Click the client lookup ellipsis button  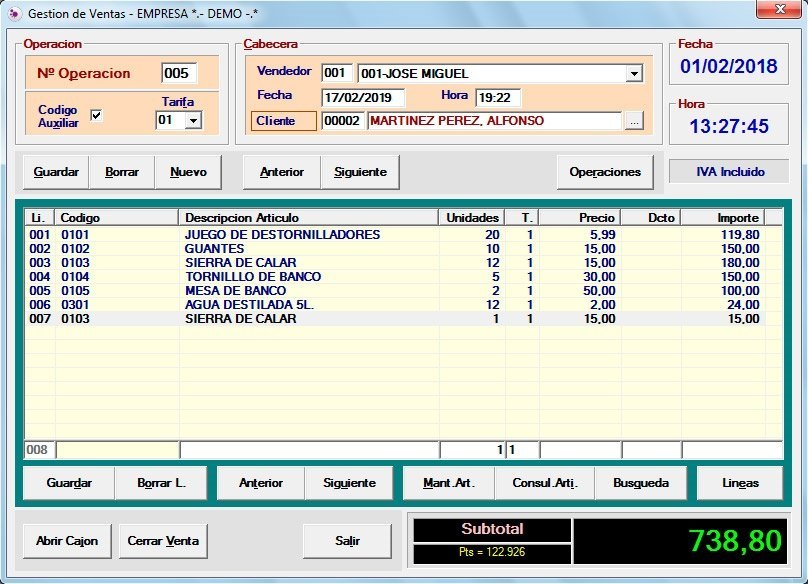[634, 121]
